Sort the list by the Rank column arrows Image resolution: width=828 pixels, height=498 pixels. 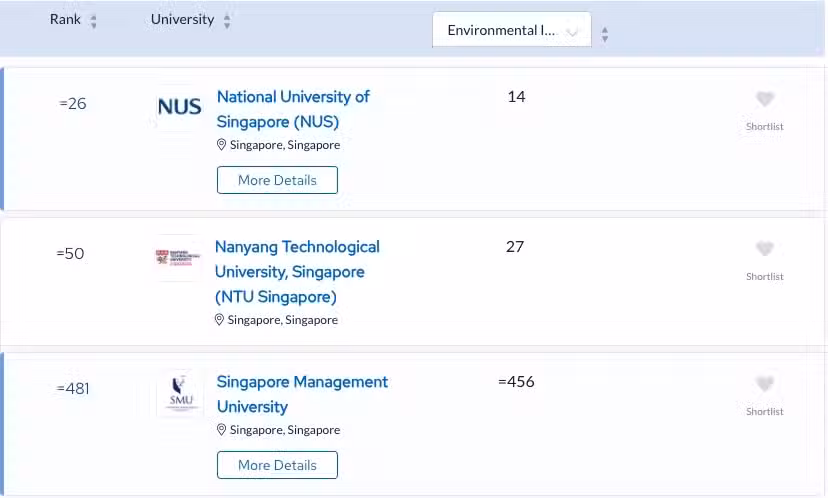coord(93,22)
